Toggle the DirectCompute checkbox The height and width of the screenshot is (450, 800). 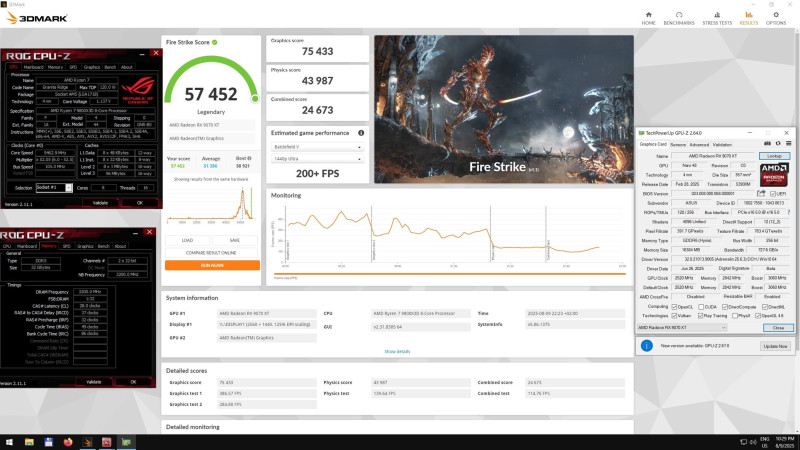[x=725, y=307]
